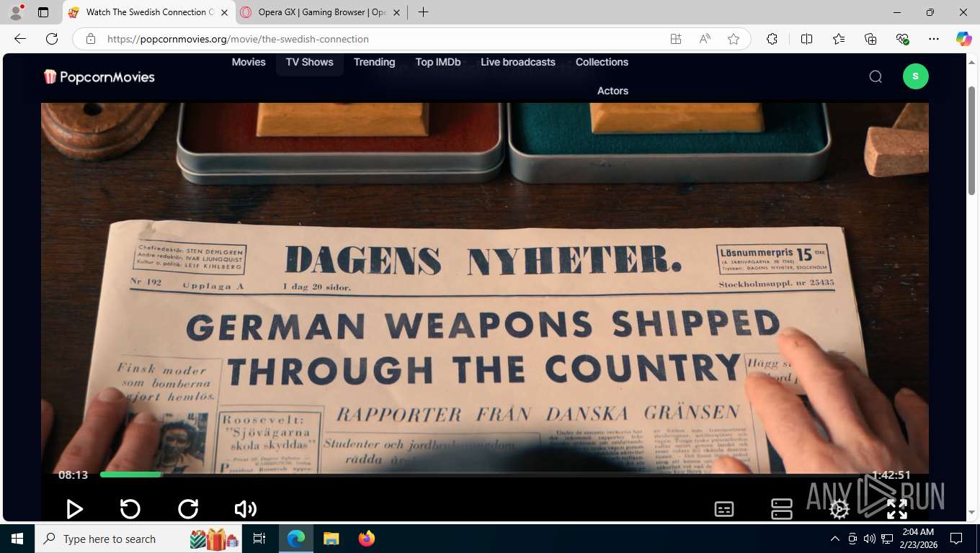Image resolution: width=980 pixels, height=553 pixels.
Task: Click the taskbar search box
Action: 140,539
